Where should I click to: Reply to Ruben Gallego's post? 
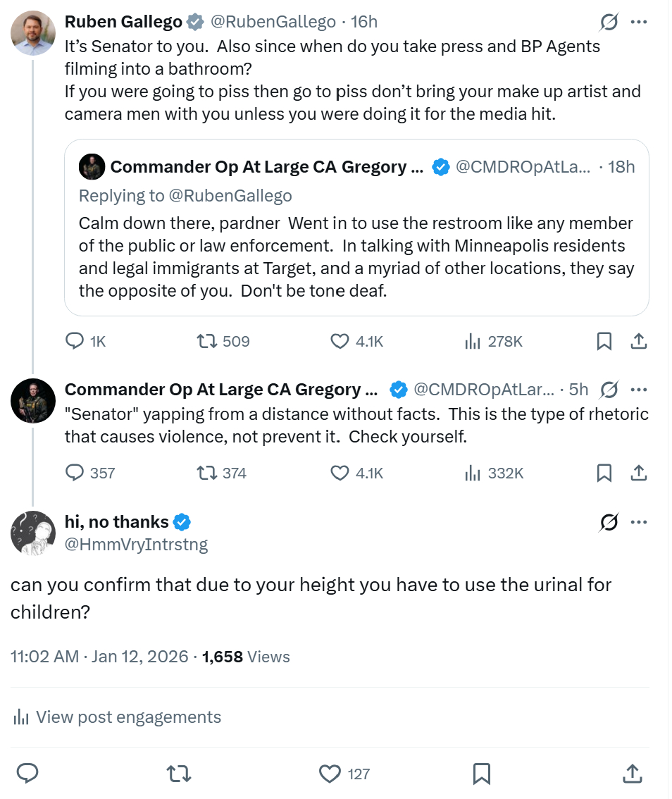(75, 342)
